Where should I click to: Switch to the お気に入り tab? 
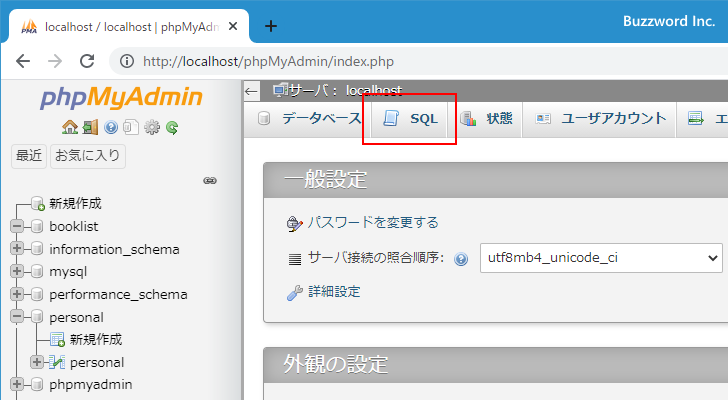87,155
